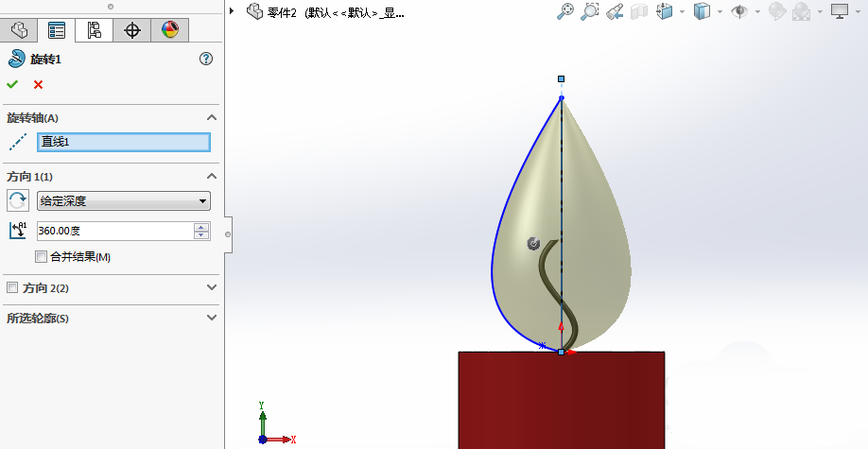Open the DimXpertManager crosshair tab
This screenshot has height=449, width=868.
click(x=131, y=30)
